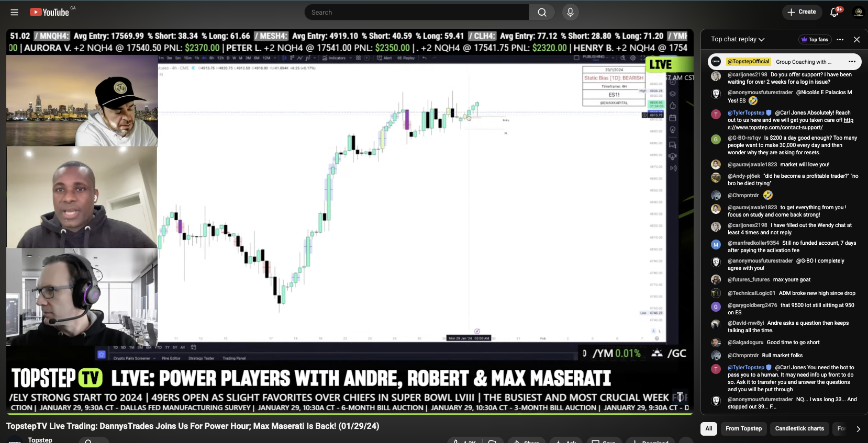Open the notifications bell

tap(834, 12)
